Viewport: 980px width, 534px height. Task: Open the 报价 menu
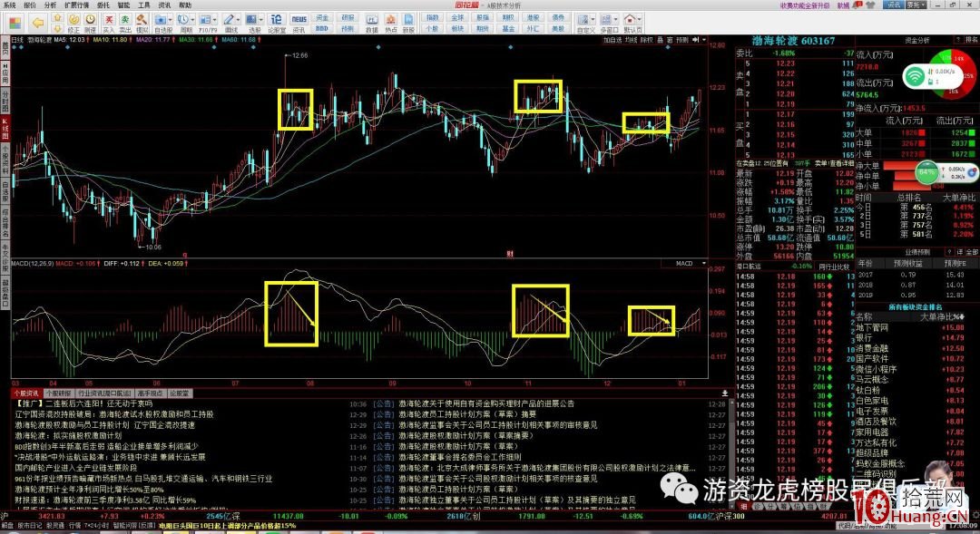(x=29, y=5)
